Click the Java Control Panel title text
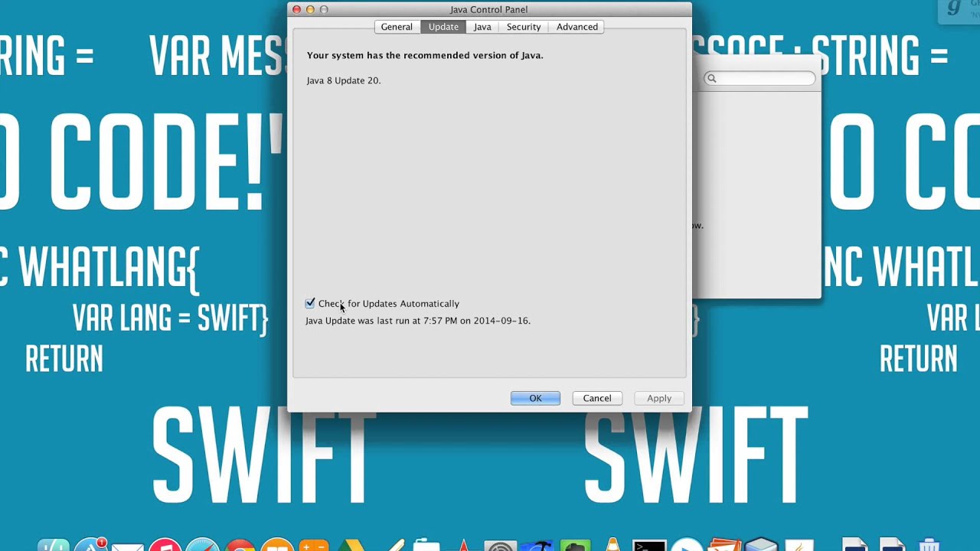Image resolution: width=980 pixels, height=551 pixels. pos(488,10)
